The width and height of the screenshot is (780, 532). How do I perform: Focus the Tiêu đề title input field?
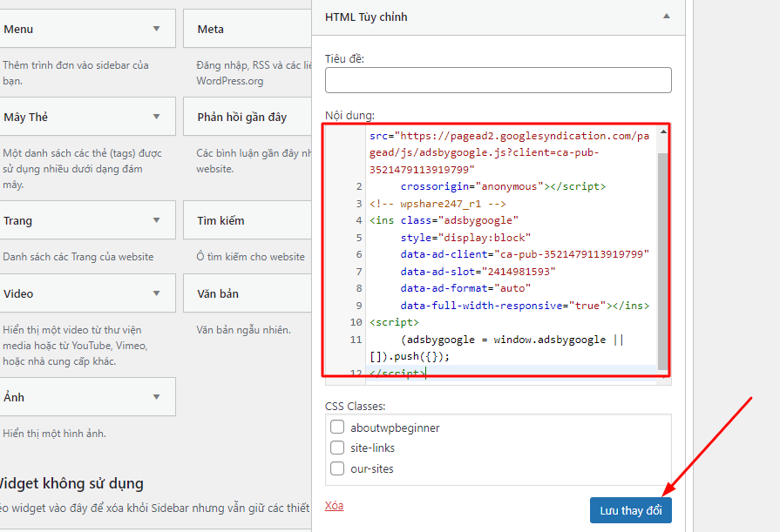498,80
